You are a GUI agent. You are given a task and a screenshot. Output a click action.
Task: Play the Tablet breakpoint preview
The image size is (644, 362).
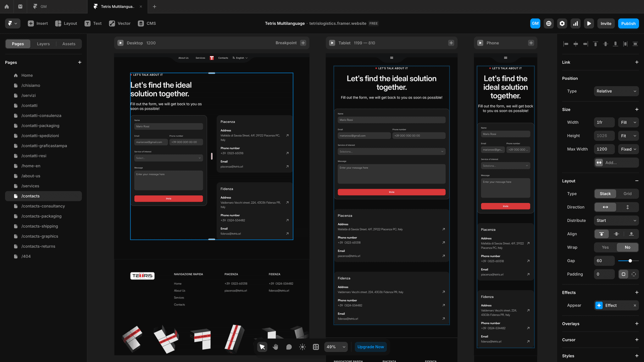click(332, 43)
